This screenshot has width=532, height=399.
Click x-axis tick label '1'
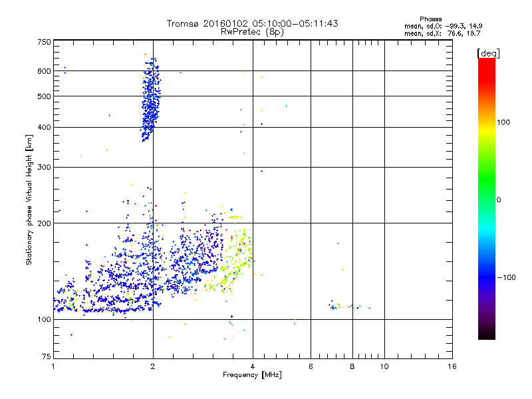53,366
